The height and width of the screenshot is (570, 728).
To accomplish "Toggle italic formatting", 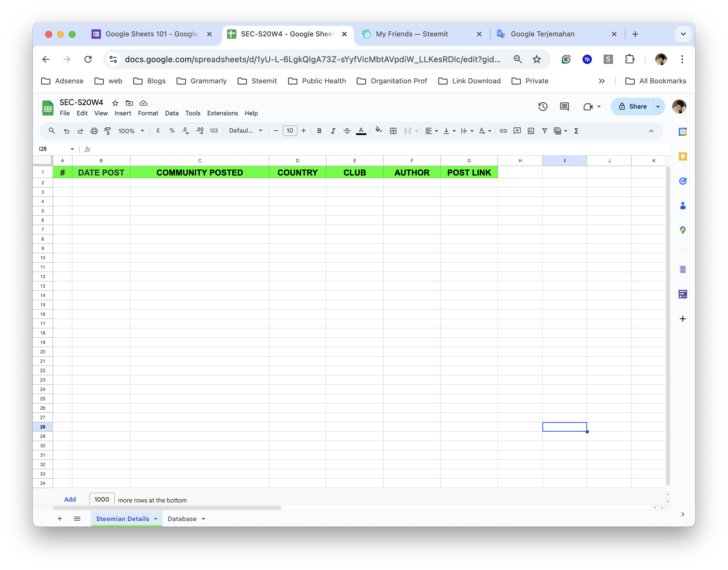I will coord(333,131).
